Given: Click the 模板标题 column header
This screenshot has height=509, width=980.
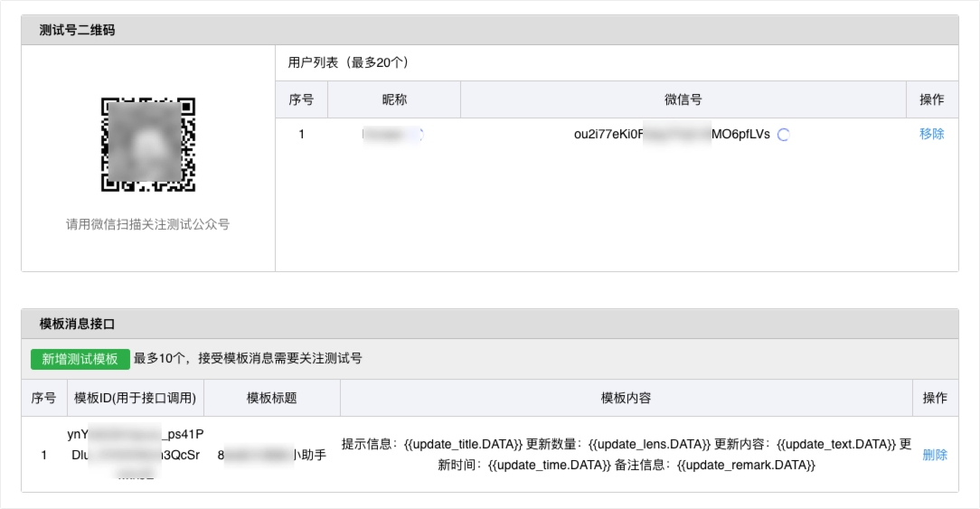Looking at the screenshot, I should point(272,398).
